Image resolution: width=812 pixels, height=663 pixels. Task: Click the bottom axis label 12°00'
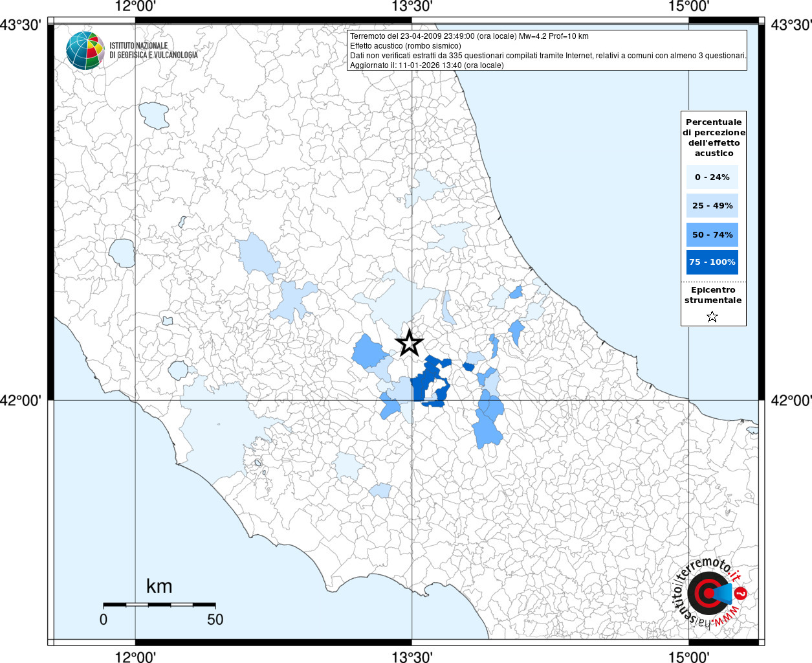[x=135, y=657]
